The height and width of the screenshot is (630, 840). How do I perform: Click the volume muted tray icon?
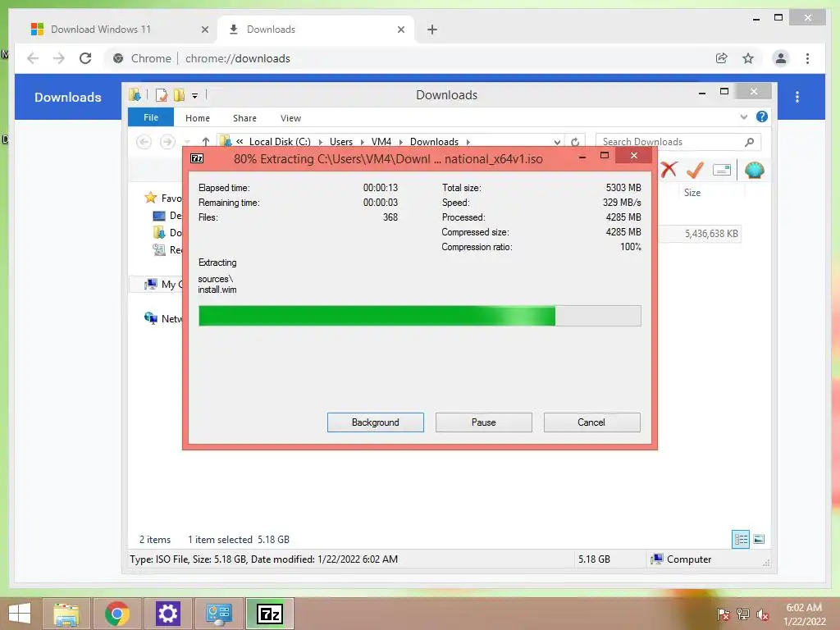762,614
